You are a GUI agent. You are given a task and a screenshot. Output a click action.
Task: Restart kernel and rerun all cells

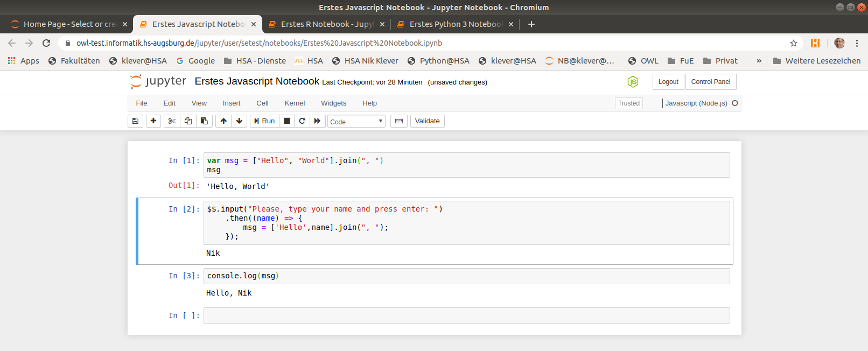coord(317,121)
